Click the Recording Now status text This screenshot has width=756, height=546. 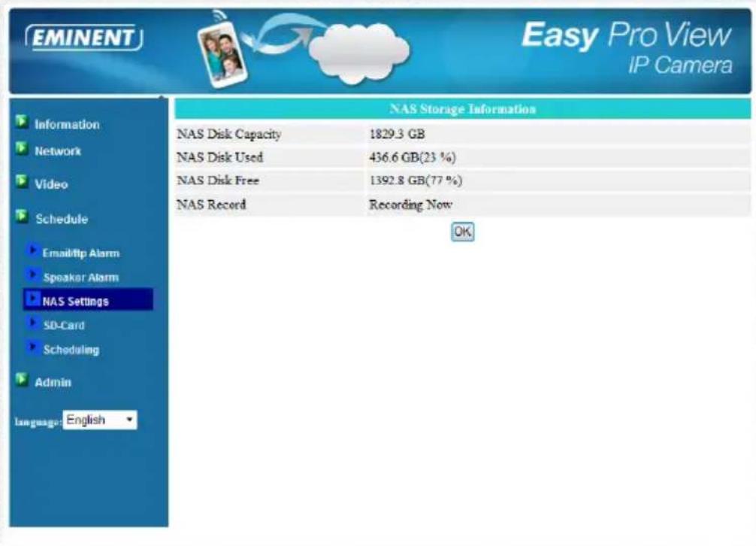(x=410, y=205)
